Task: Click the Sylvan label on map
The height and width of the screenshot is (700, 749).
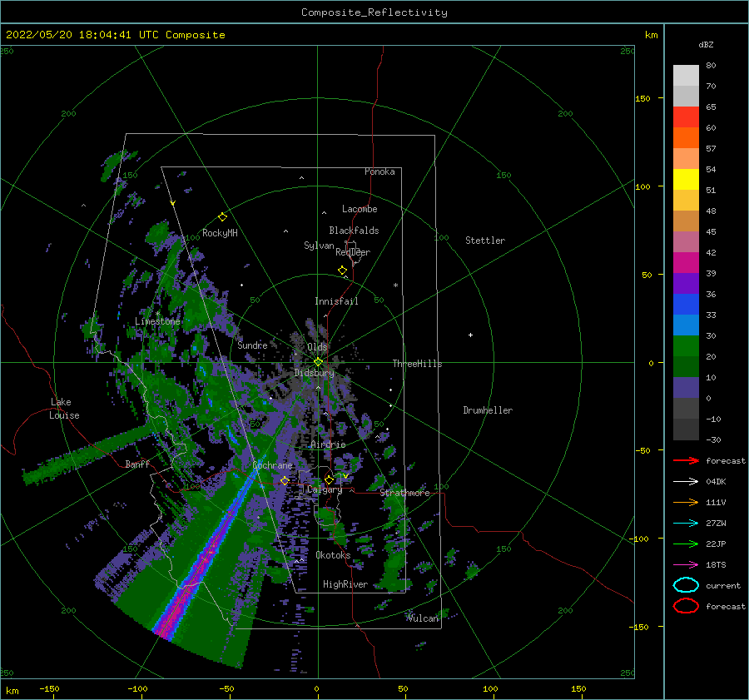Action: (x=319, y=246)
